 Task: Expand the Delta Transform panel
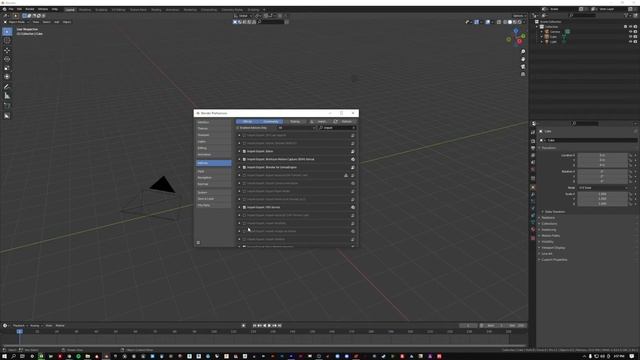[x=555, y=212]
